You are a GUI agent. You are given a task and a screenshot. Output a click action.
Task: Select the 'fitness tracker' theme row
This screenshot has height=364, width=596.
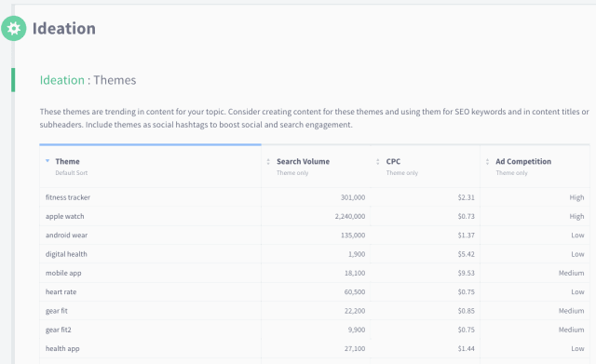point(315,197)
